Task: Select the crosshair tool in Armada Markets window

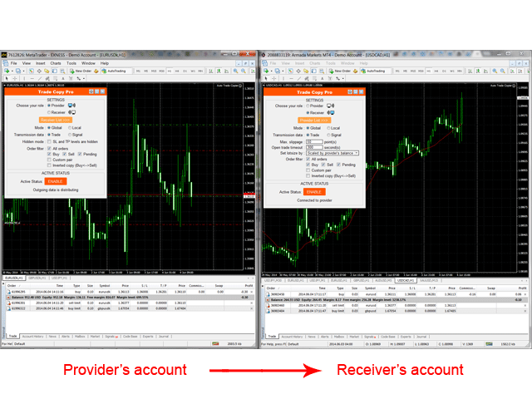Action: (x=273, y=78)
